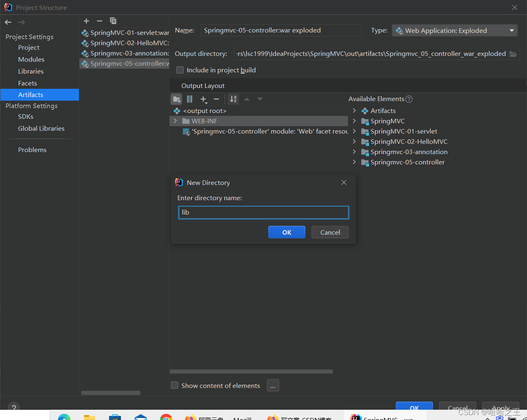The image size is (527, 420).
Task: Select Springmvc-03-annotation artifact
Action: coord(125,53)
